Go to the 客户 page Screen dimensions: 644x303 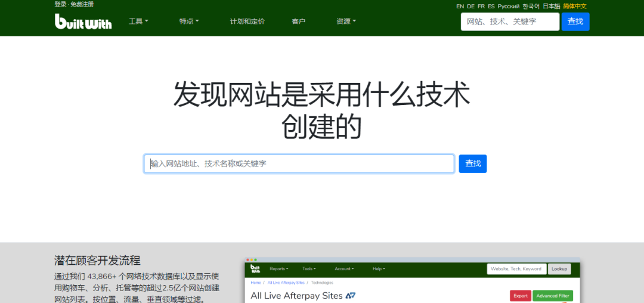[x=299, y=21]
